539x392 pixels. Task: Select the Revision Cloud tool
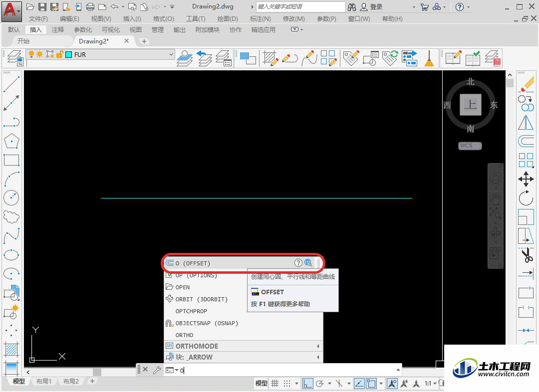point(11,217)
